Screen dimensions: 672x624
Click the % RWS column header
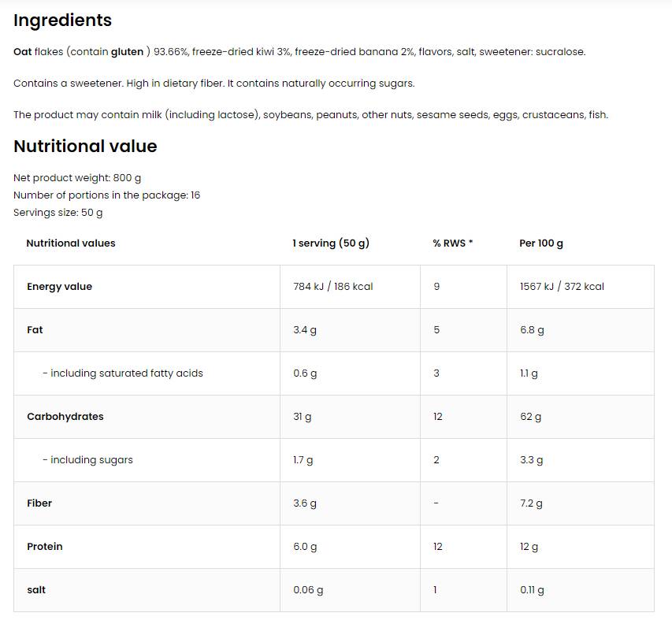pyautogui.click(x=453, y=243)
